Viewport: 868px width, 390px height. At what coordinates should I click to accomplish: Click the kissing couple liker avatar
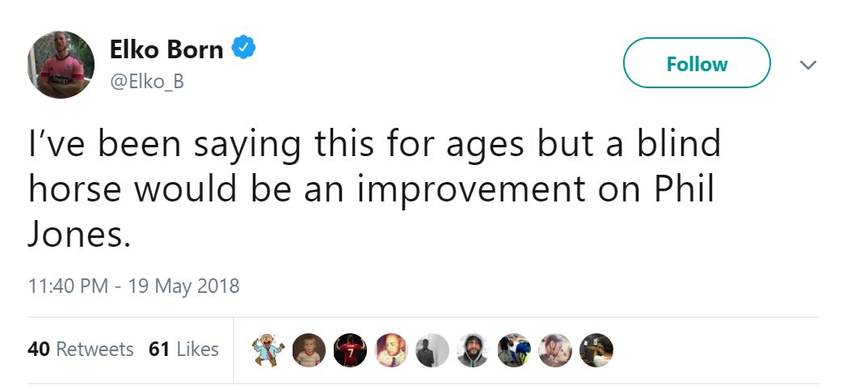pos(556,350)
